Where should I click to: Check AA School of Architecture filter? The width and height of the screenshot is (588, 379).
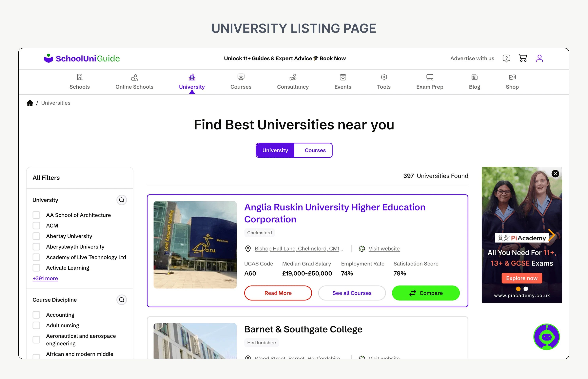click(x=36, y=215)
